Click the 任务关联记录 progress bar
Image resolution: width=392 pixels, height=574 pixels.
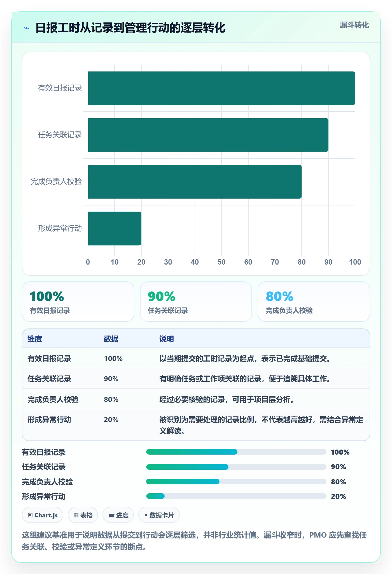(236, 467)
